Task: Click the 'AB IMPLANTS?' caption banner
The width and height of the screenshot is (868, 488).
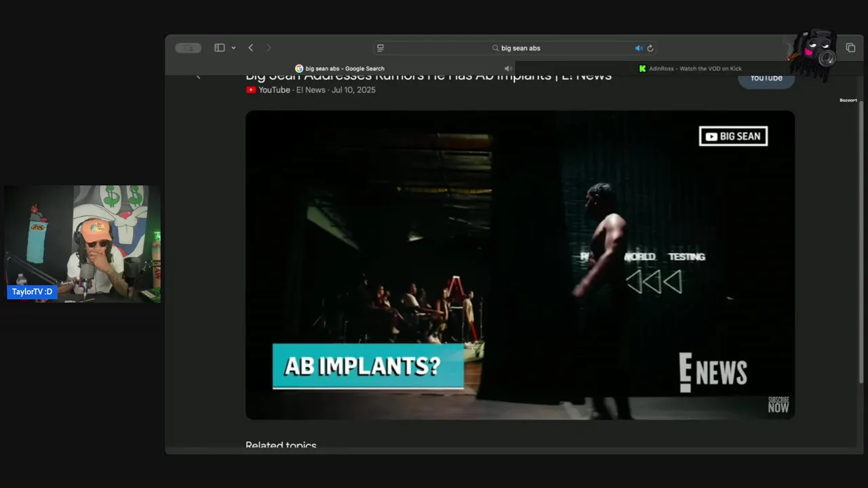Action: (368, 366)
